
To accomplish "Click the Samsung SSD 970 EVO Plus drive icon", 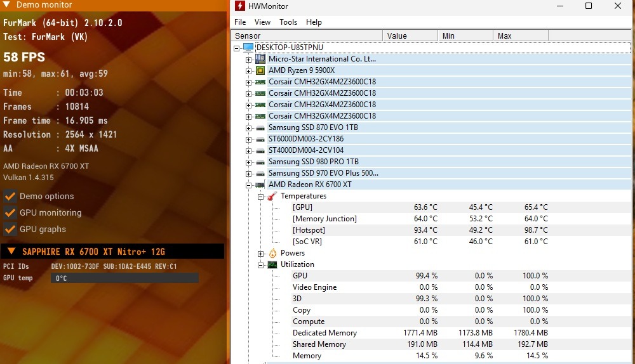I will click(260, 174).
